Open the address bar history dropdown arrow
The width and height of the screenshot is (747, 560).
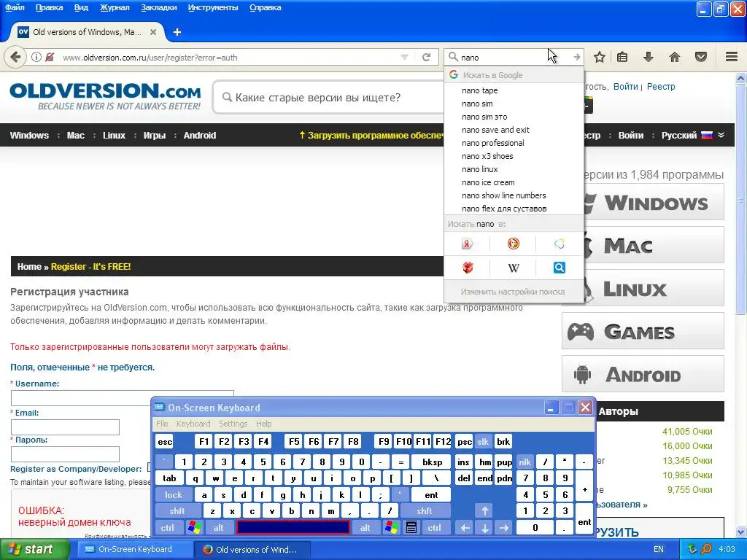coord(404,57)
